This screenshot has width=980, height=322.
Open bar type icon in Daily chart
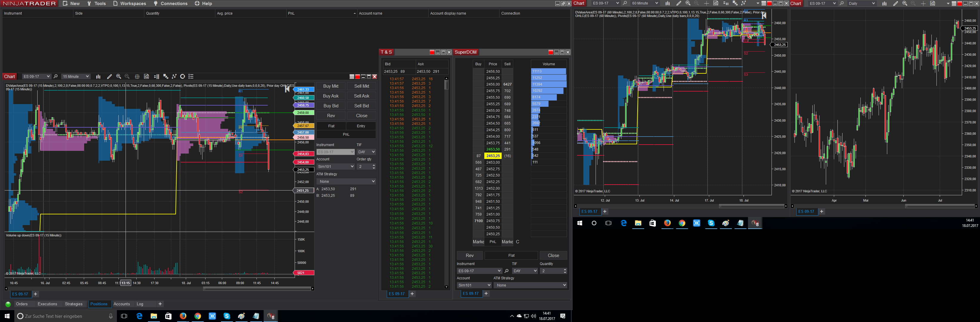tap(884, 3)
